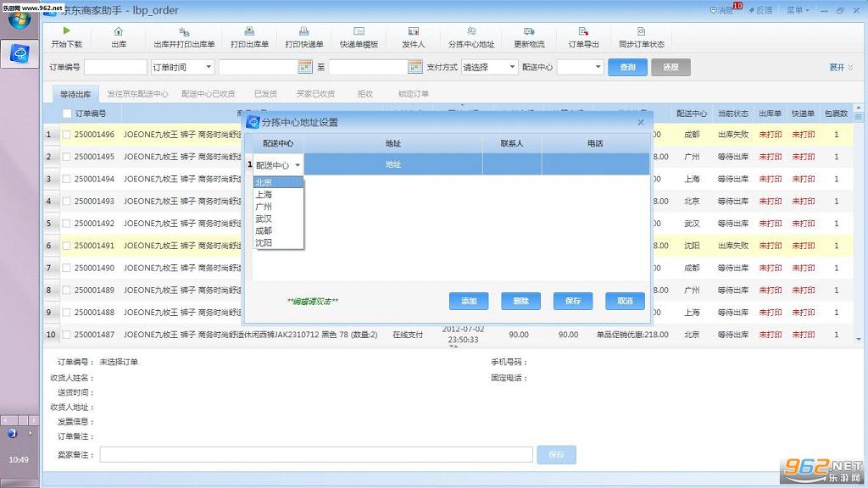Viewport: 868px width, 488px height.
Task: Click the 保存 button beside 卖家备注
Action: click(556, 455)
